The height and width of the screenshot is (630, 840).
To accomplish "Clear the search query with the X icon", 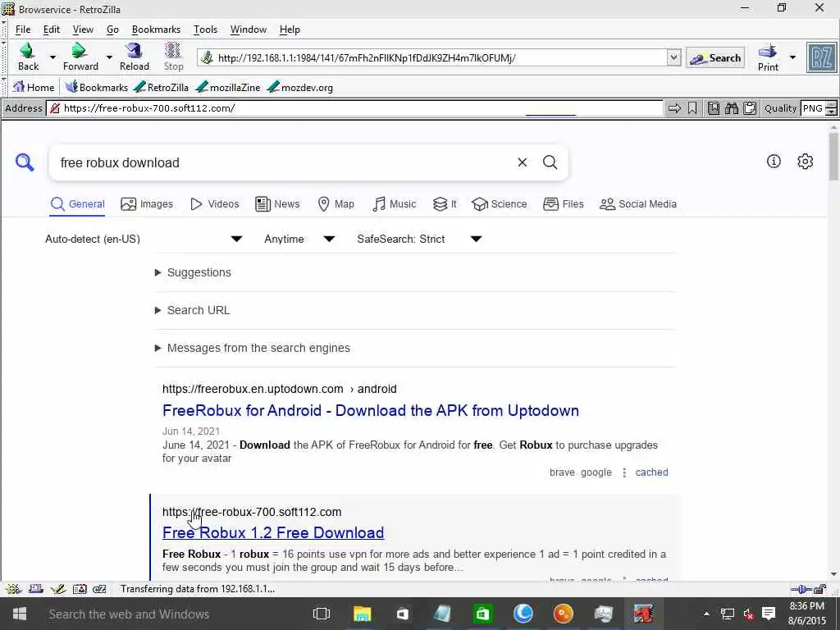I will pyautogui.click(x=523, y=162).
